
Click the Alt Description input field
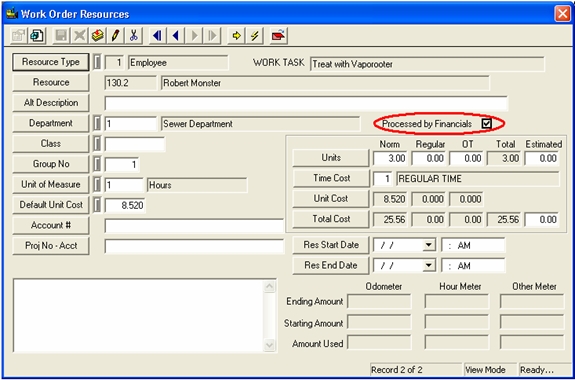pyautogui.click(x=306, y=103)
